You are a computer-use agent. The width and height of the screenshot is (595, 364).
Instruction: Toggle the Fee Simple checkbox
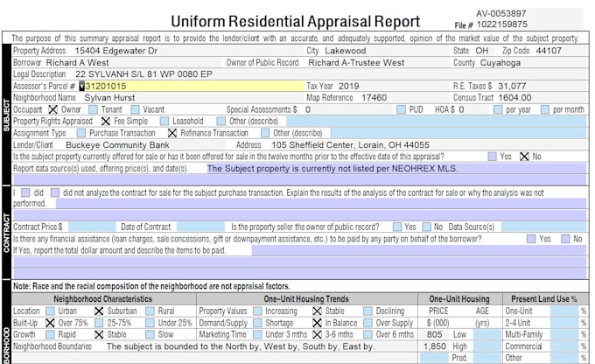[106, 121]
